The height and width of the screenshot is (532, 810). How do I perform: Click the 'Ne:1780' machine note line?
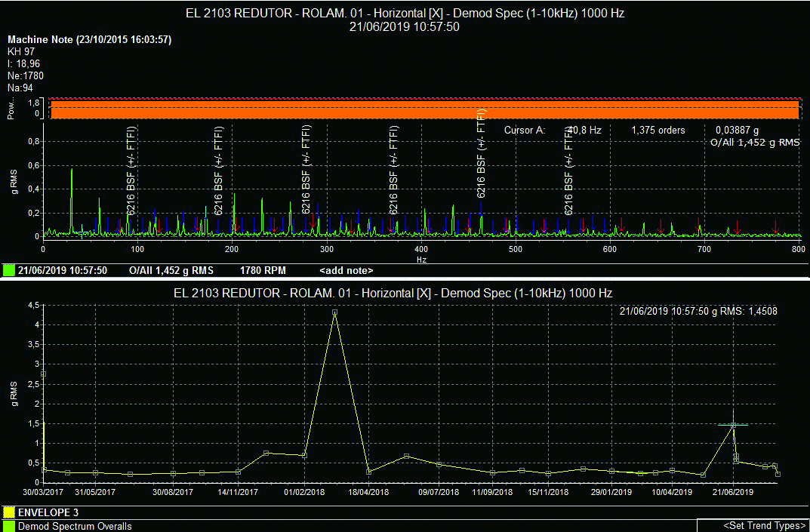[x=26, y=76]
